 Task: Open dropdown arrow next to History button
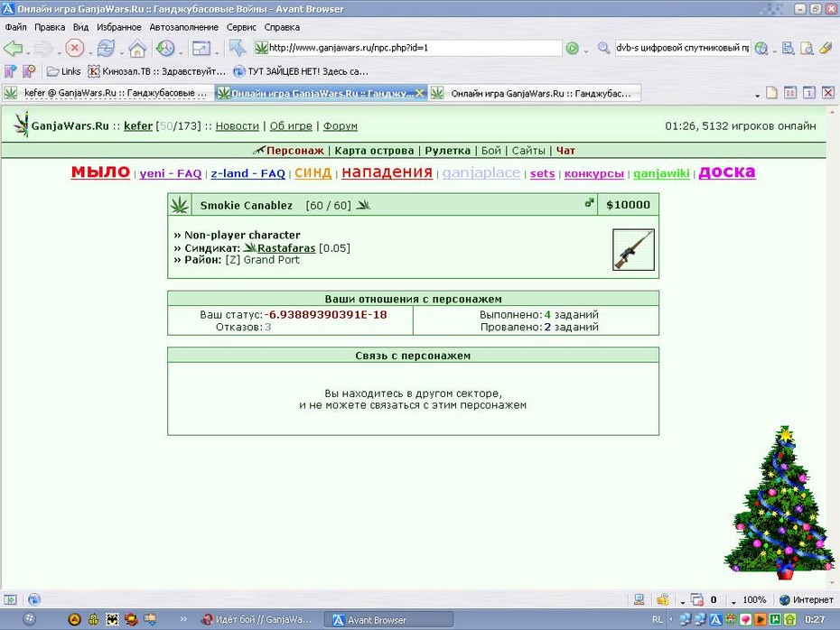tap(181, 52)
